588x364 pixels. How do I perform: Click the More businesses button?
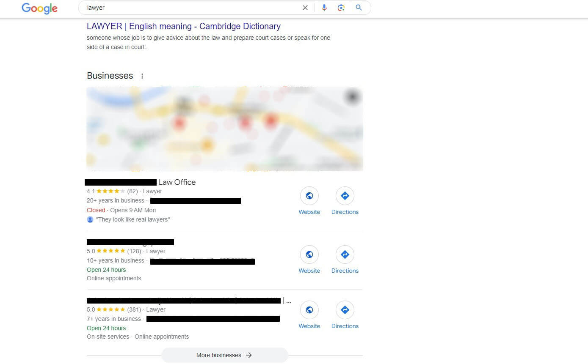pyautogui.click(x=224, y=355)
